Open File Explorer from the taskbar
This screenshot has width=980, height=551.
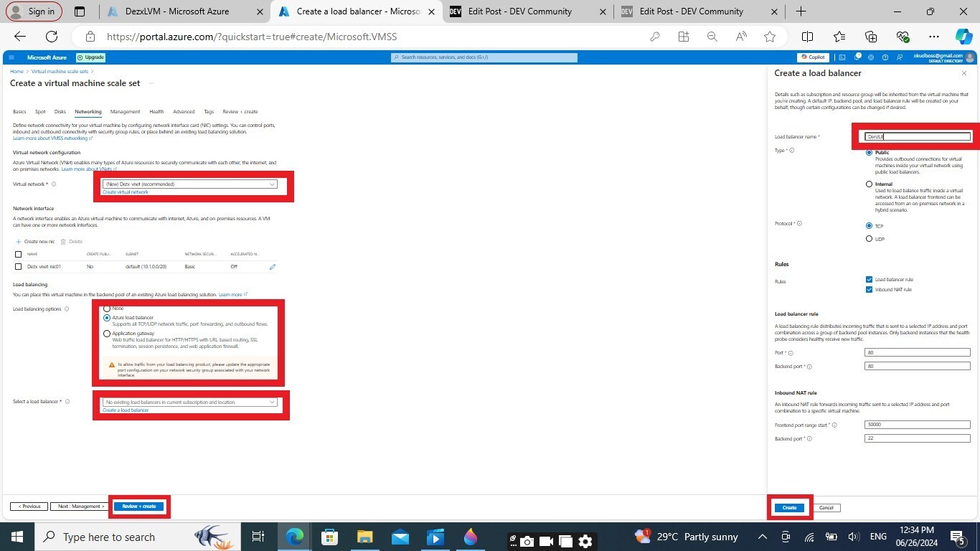[364, 537]
